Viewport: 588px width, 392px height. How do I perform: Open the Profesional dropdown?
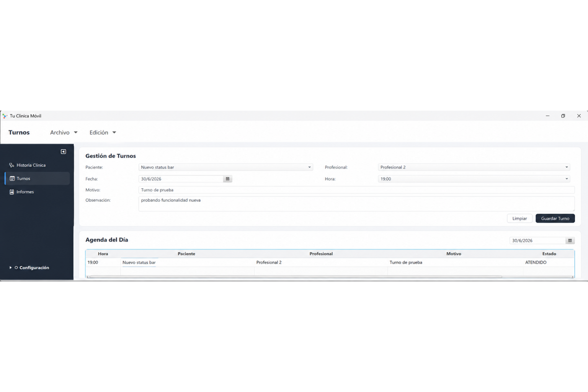(x=474, y=167)
